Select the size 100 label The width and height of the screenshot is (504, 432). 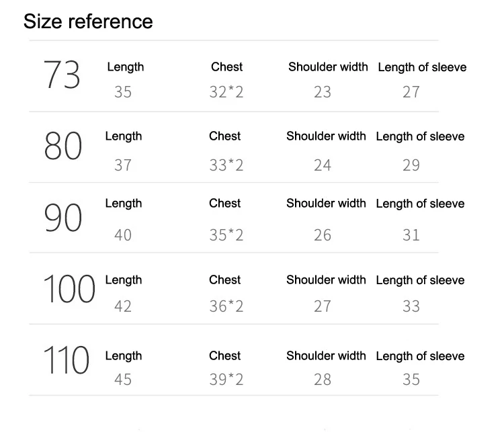(69, 289)
